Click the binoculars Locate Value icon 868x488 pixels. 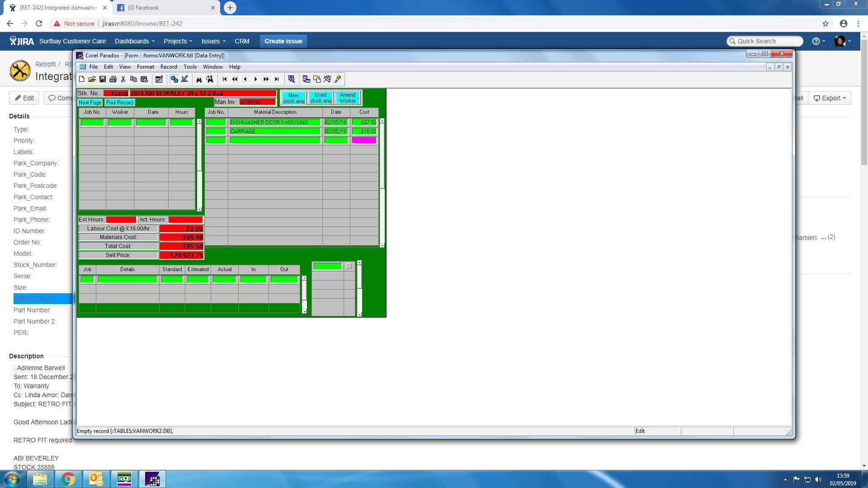199,79
